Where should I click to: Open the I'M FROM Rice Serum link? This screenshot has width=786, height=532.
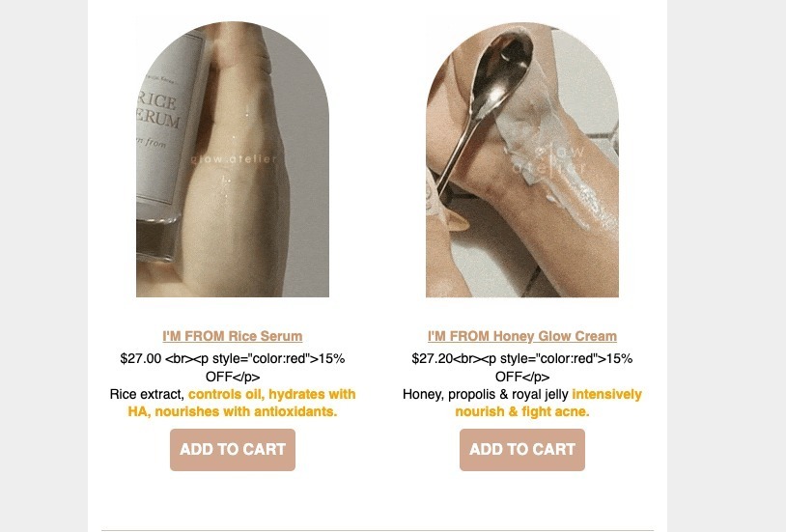[233, 336]
